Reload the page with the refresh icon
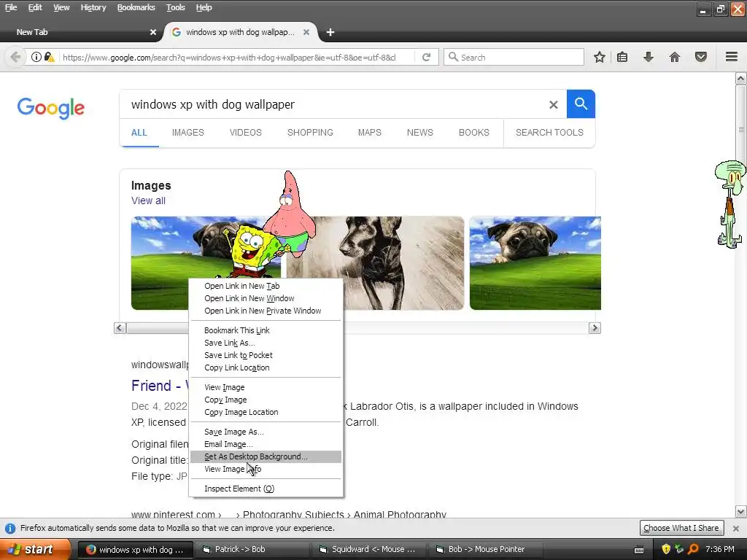Screen dimensions: 747x560 click(426, 57)
